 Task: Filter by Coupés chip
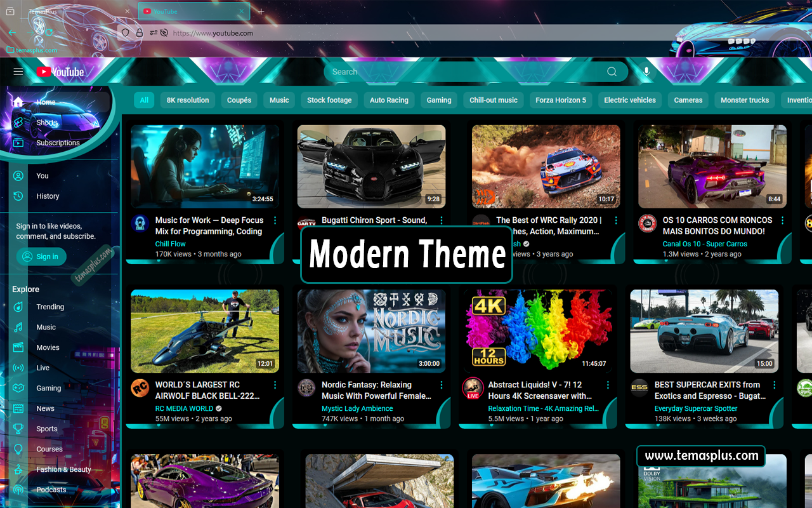(239, 100)
